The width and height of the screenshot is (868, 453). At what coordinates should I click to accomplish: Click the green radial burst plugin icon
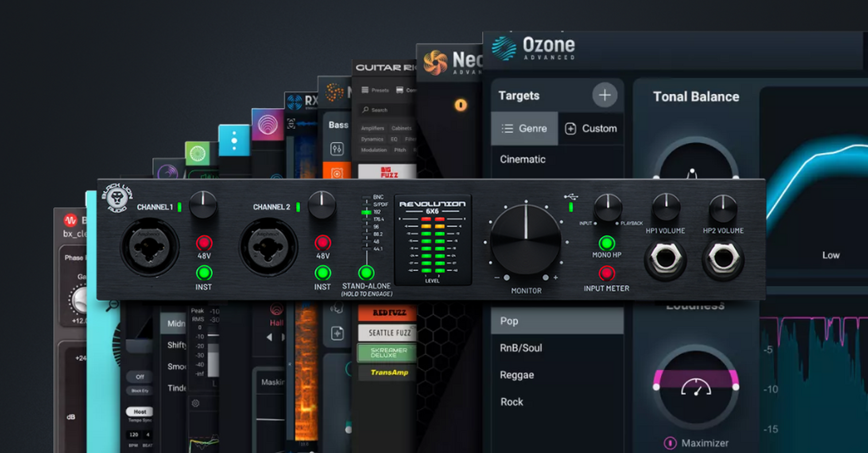[x=198, y=154]
